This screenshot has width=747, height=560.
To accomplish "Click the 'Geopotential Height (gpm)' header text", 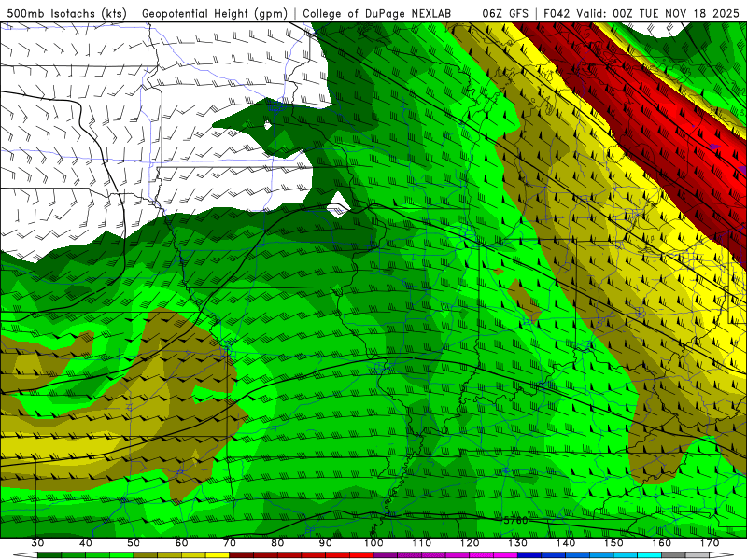I will click(215, 14).
